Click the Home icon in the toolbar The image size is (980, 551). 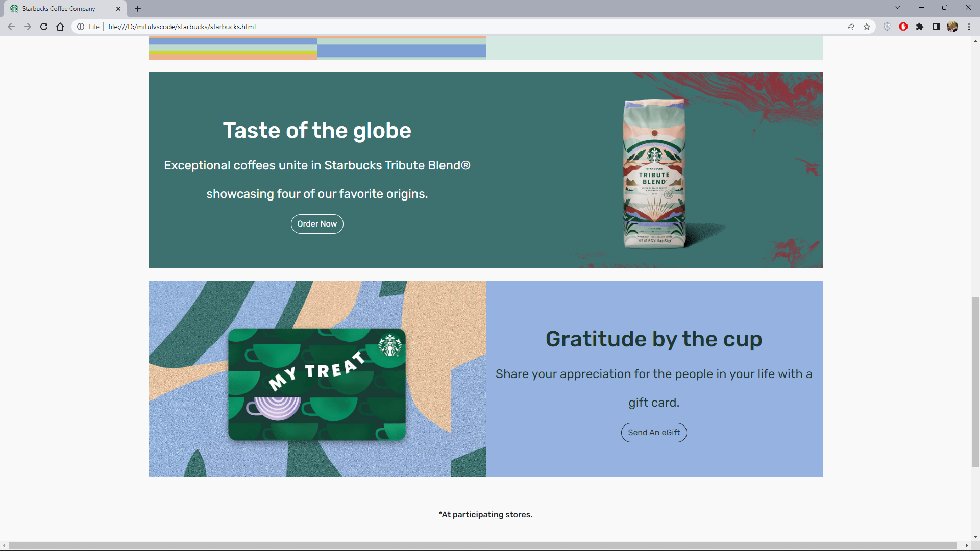coord(60,27)
